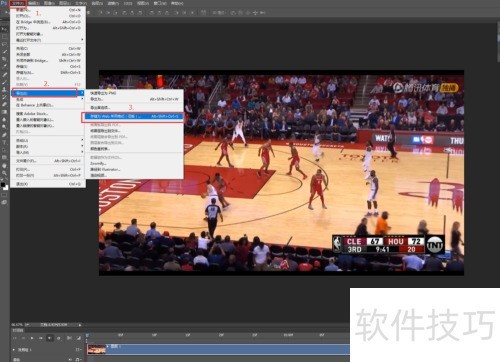Image resolution: width=500 pixels, height=362 pixels.
Task: Change the screen mode from the toolbar
Action: 4,202
